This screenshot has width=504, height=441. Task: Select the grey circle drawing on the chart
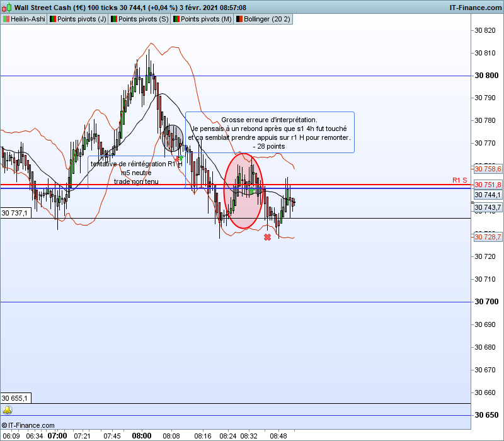pos(173,138)
